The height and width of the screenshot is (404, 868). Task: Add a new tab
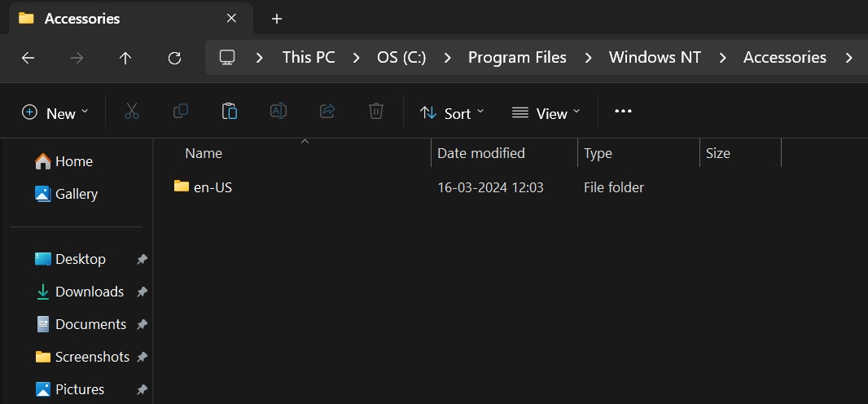277,19
